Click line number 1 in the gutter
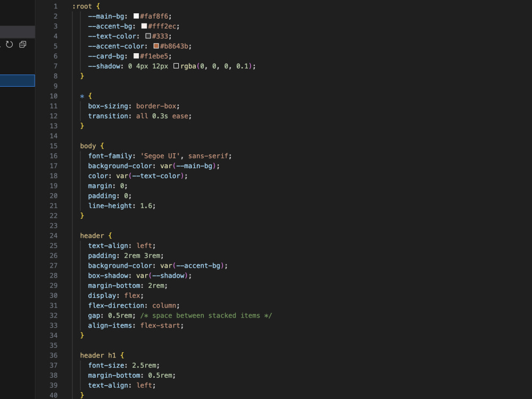 point(55,6)
